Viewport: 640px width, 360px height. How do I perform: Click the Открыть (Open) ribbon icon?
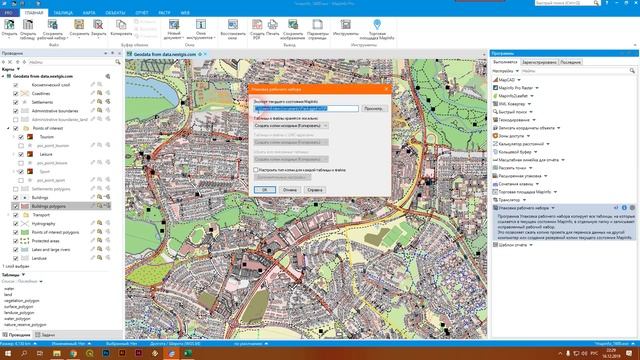click(x=9, y=24)
